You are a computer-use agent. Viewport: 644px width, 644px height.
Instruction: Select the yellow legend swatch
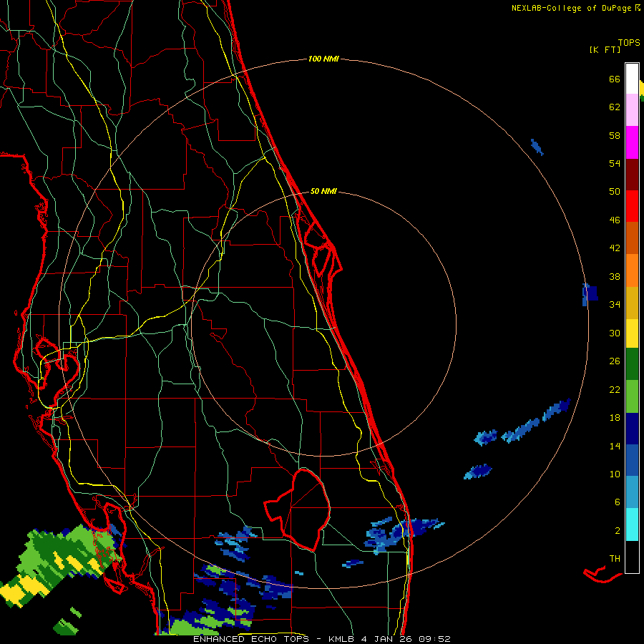pyautogui.click(x=632, y=333)
